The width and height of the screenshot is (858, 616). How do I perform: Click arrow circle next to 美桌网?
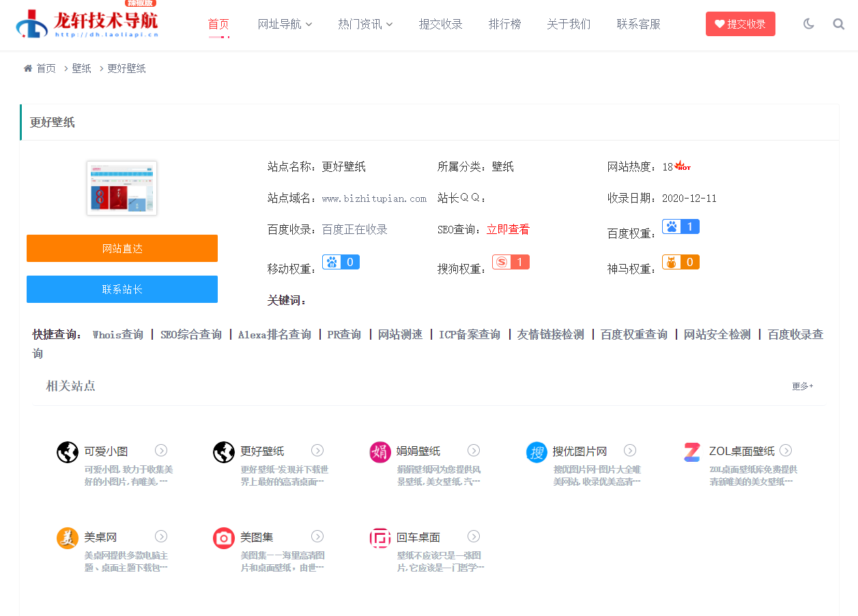(161, 536)
